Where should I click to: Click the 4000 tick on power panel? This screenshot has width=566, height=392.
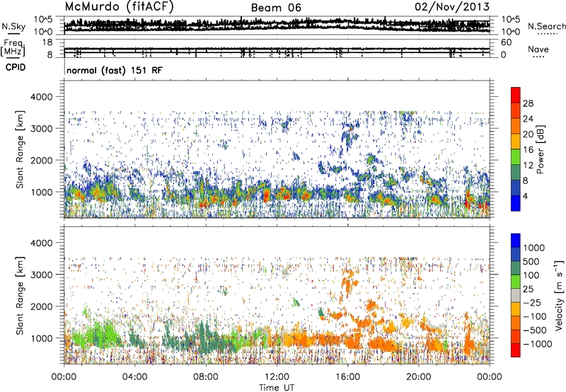41,97
